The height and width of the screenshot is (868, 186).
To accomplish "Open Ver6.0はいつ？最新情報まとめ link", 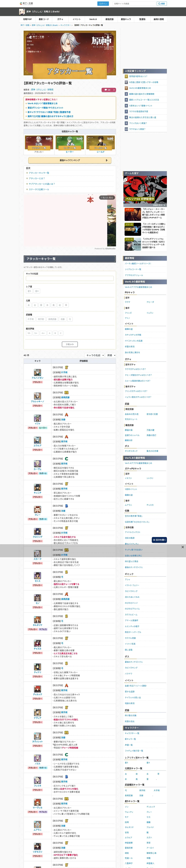I will point(43,104).
